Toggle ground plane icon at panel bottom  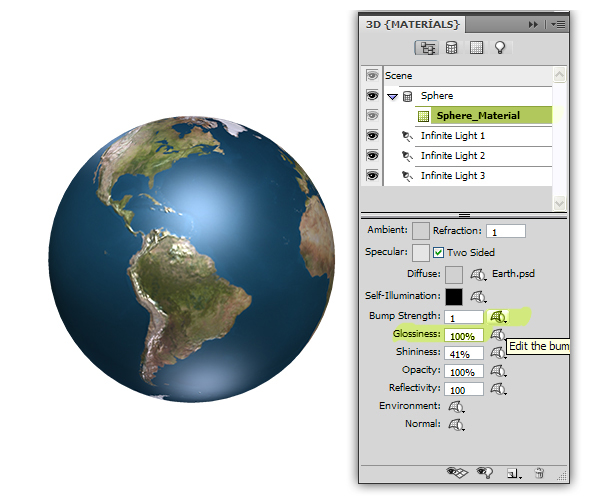(x=457, y=472)
